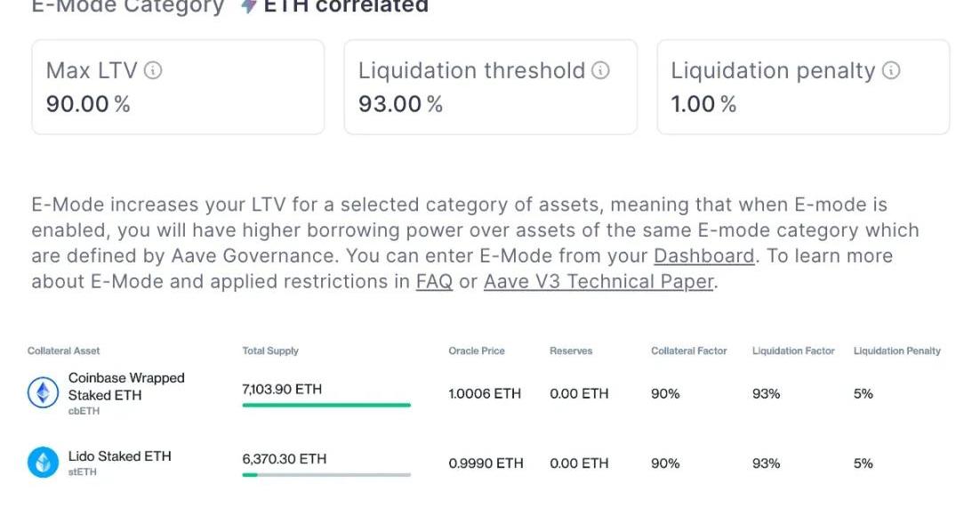
Task: Open the FAQ link
Action: [434, 281]
